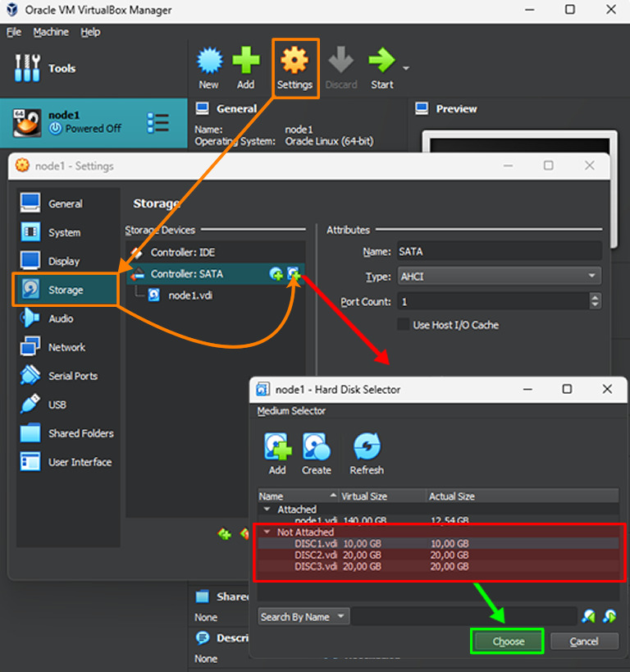Open the controller Type AHCI dropdown

pyautogui.click(x=500, y=277)
